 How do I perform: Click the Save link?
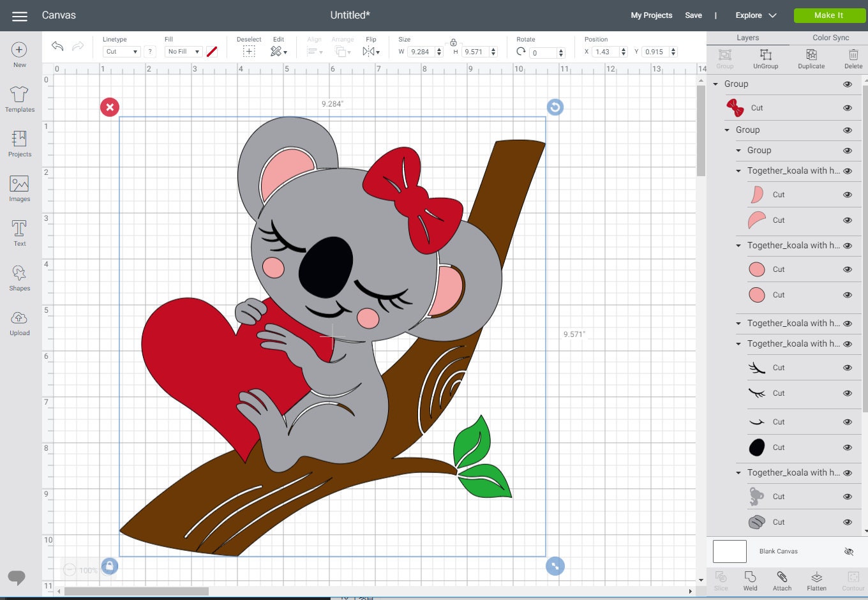click(x=693, y=15)
